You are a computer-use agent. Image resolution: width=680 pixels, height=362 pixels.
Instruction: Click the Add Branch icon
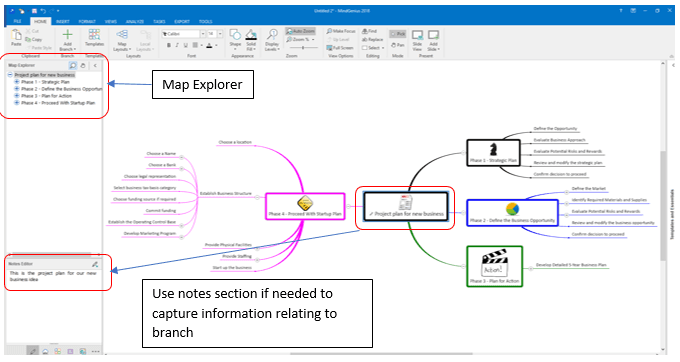67,35
